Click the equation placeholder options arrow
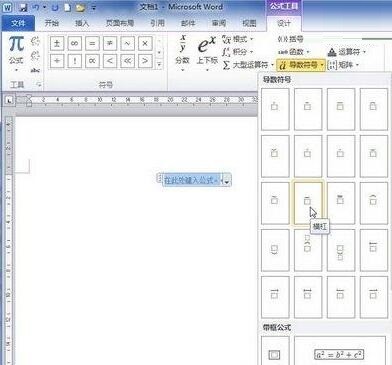Screen dimensions: 392x365 click(x=227, y=181)
